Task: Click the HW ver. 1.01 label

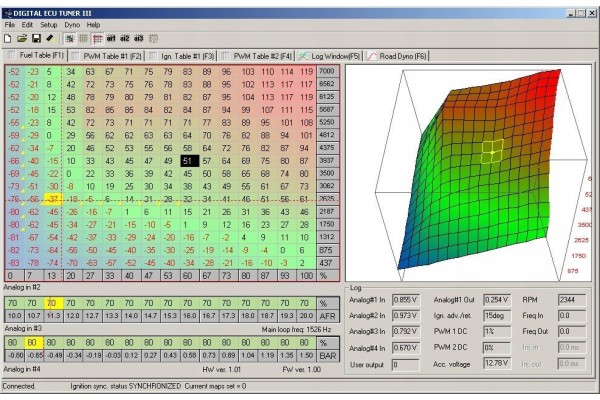Action: click(x=222, y=369)
